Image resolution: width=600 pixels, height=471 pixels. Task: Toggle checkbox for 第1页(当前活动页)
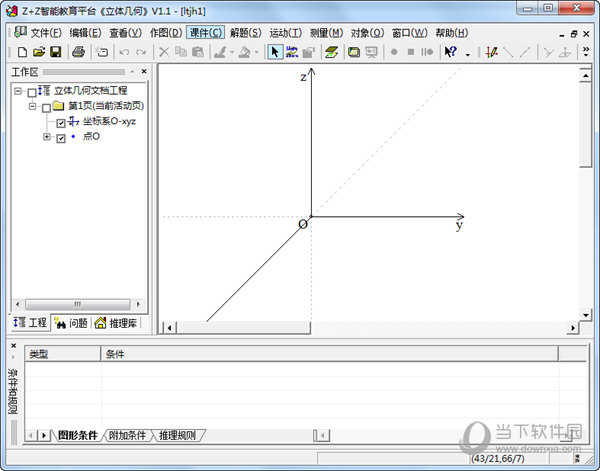click(46, 108)
